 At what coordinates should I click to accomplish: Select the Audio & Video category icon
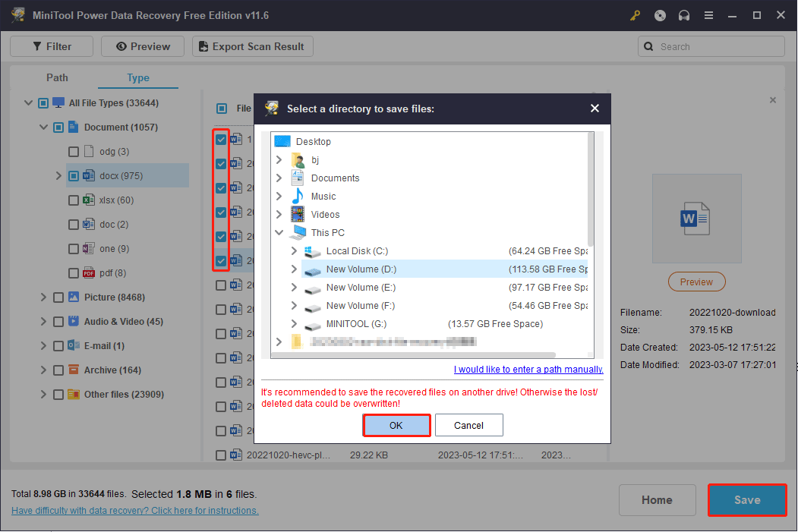[x=74, y=321]
